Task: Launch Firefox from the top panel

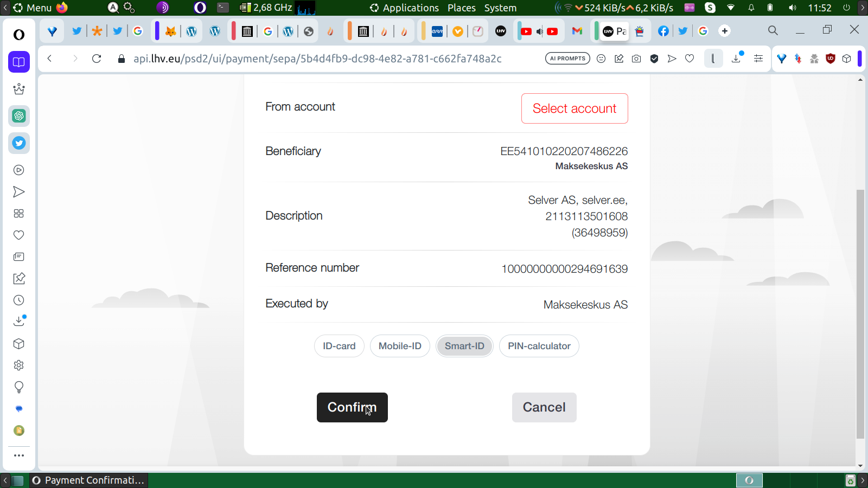Action: click(62, 8)
